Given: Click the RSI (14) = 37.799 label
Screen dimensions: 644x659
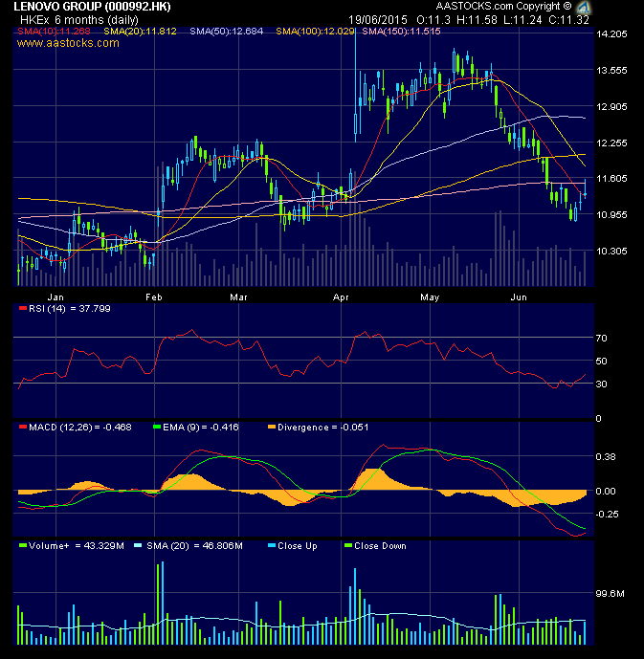Looking at the screenshot, I should 69,309.
